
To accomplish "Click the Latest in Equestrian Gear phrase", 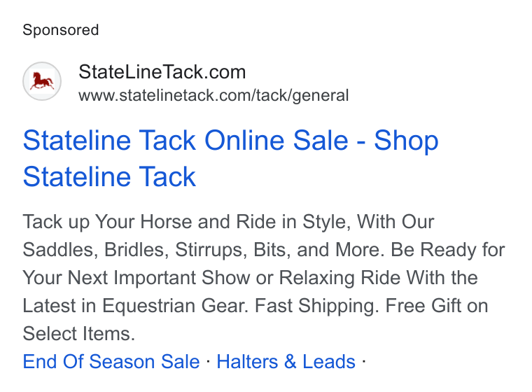I will [x=136, y=306].
